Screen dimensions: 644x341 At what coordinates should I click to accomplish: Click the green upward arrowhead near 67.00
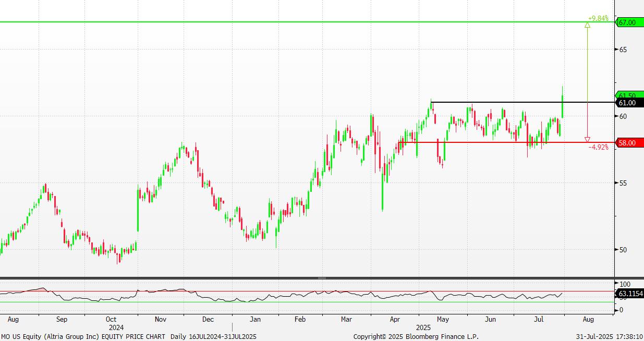click(588, 25)
